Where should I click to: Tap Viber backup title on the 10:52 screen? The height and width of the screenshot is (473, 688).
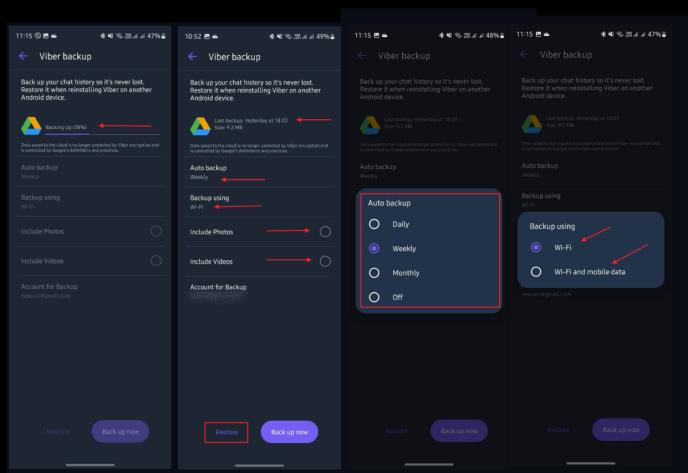pos(234,57)
